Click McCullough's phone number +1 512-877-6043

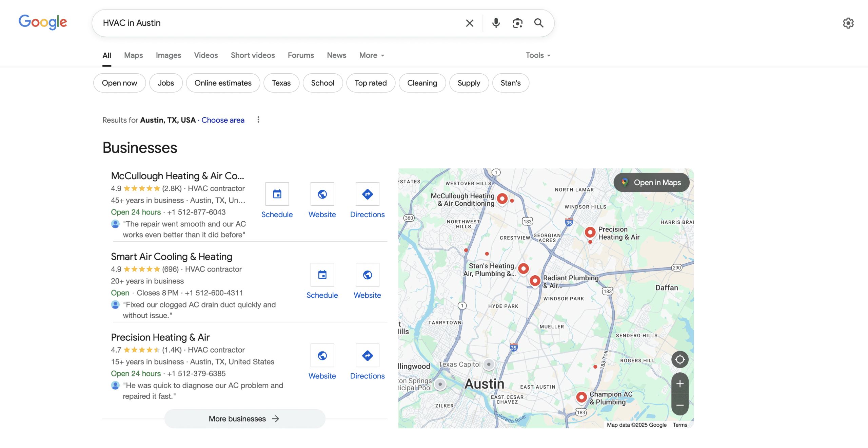pos(196,212)
